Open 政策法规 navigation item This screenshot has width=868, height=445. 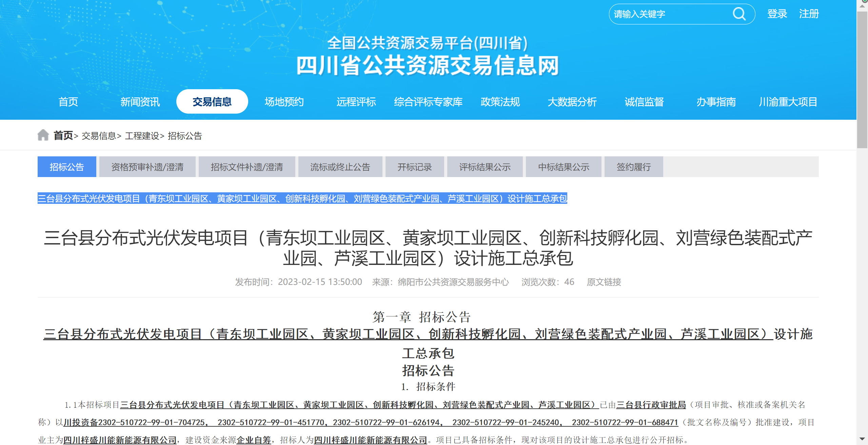point(500,102)
